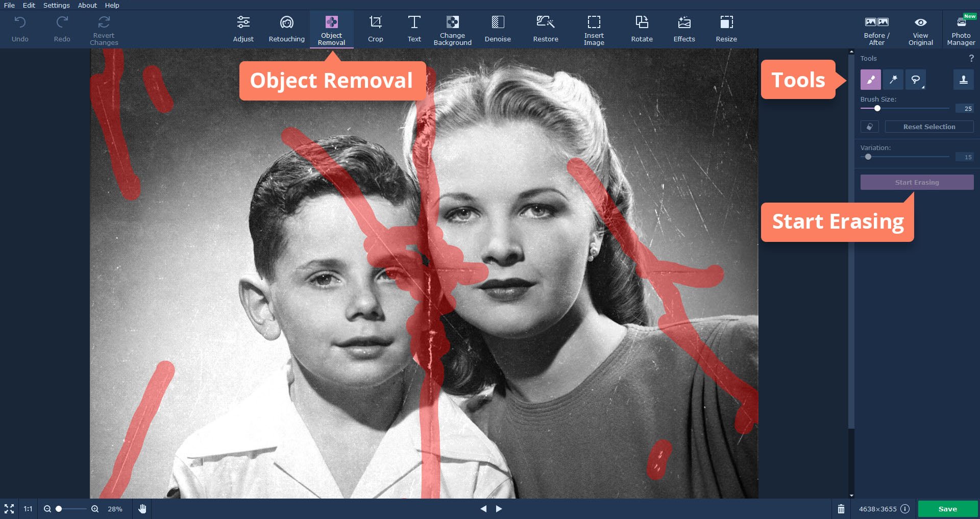Open the Effects tool
The image size is (980, 519).
[684, 29]
